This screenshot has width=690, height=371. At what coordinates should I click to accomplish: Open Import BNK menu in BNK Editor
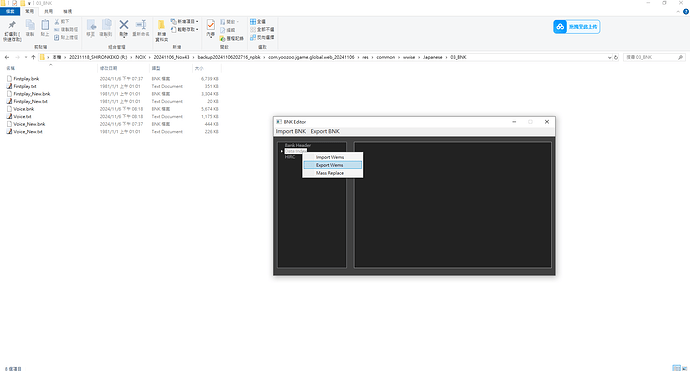coord(290,131)
